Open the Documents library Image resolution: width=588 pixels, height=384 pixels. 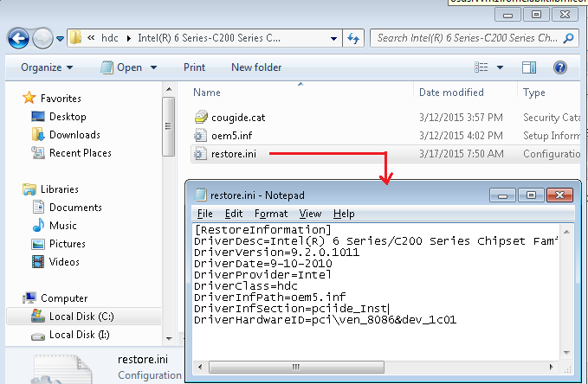pyautogui.click(x=75, y=208)
